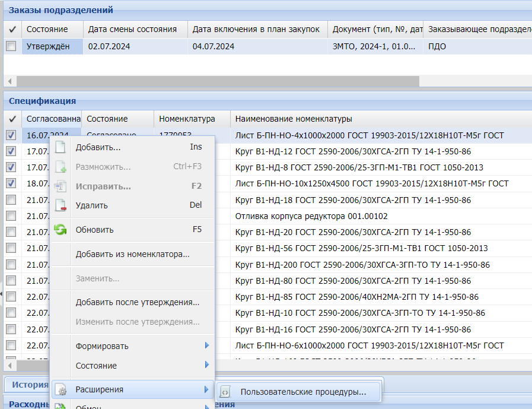The height and width of the screenshot is (409, 532).
Task: Choose Добавить из номенклатора menu item
Action: pyautogui.click(x=132, y=255)
